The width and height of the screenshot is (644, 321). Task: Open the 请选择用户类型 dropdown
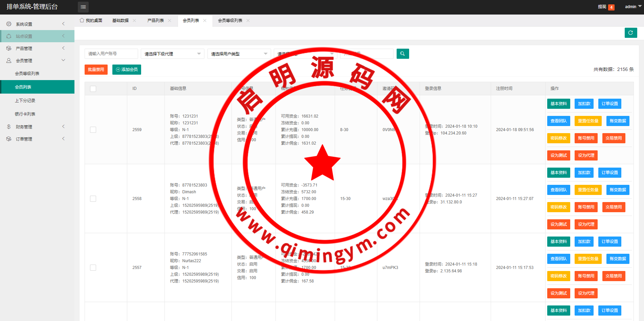click(239, 54)
